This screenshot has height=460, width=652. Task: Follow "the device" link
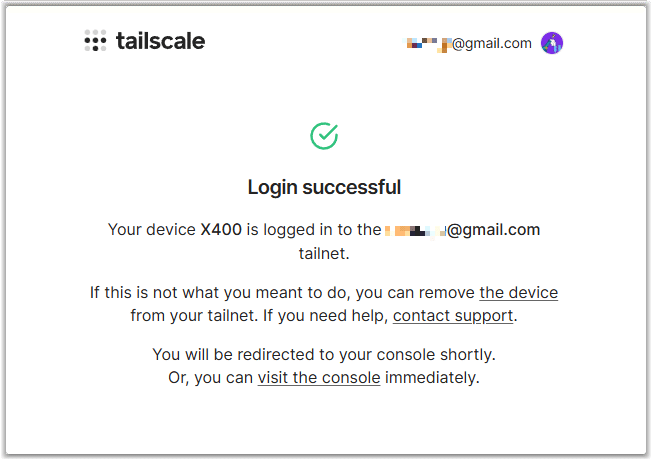519,293
